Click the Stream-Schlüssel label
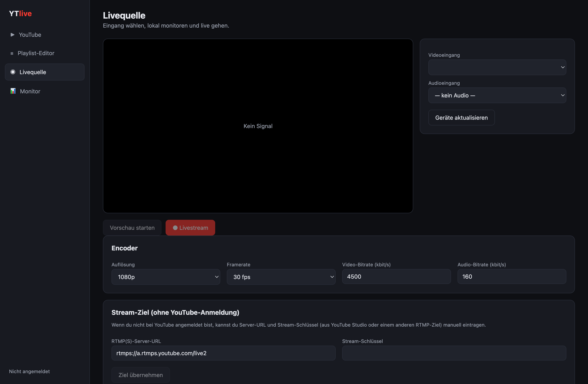 click(x=362, y=341)
